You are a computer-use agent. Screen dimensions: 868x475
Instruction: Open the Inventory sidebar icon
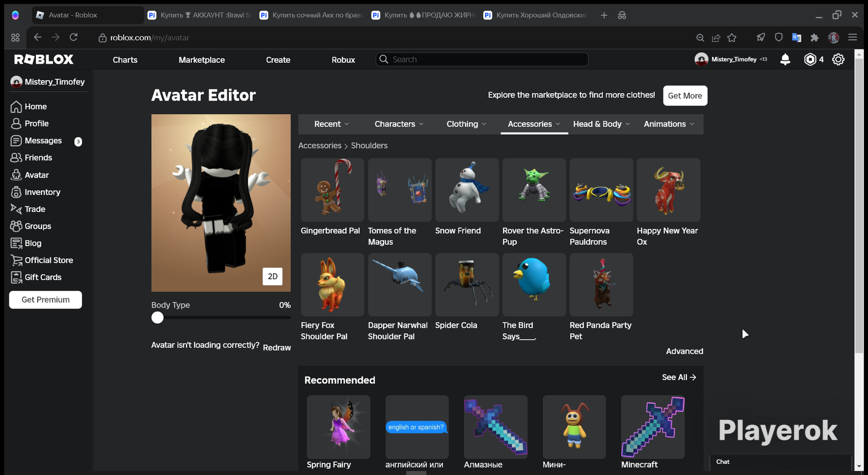(x=16, y=192)
